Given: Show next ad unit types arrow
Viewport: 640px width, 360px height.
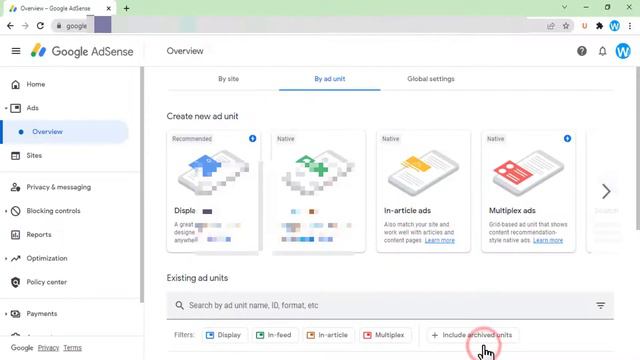Looking at the screenshot, I should [x=606, y=191].
